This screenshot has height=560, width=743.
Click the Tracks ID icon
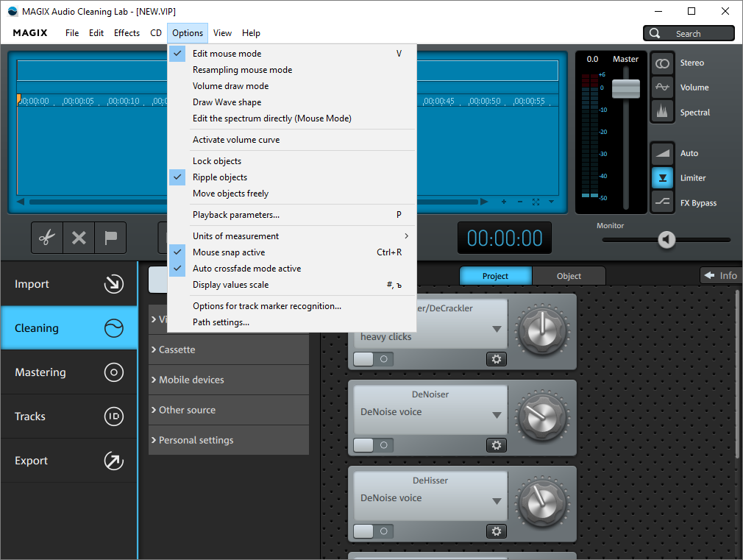pyautogui.click(x=114, y=417)
